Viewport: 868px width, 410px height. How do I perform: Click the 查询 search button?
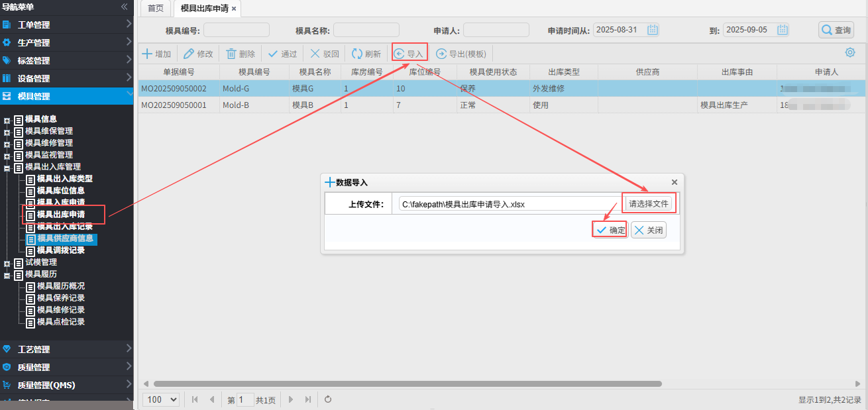[836, 30]
